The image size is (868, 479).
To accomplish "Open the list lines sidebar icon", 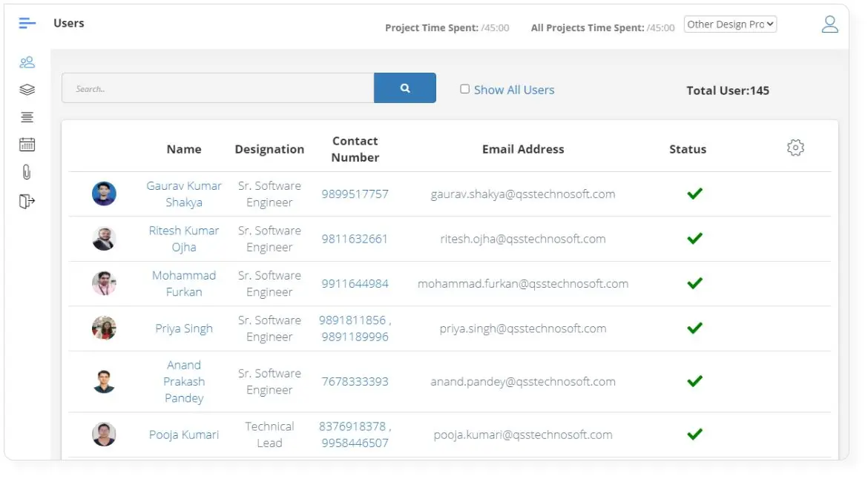I will (27, 117).
